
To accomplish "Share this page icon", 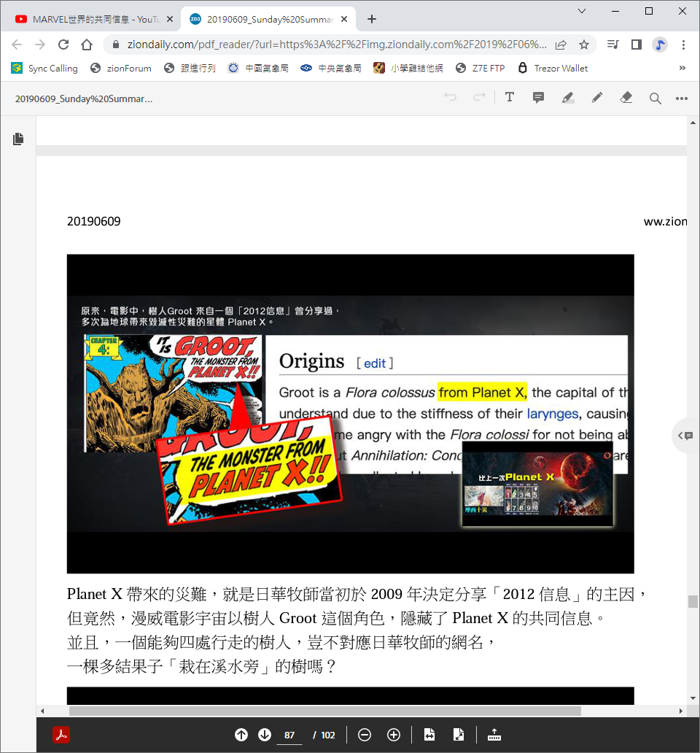I will (x=561, y=45).
